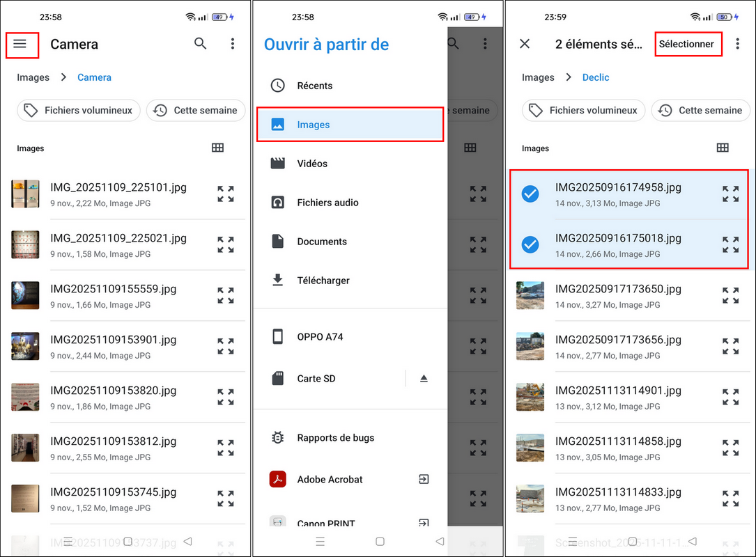Open full-screen preview of IMG20250917173650.jpg
Screen dimensions: 756x557
[x=730, y=295]
